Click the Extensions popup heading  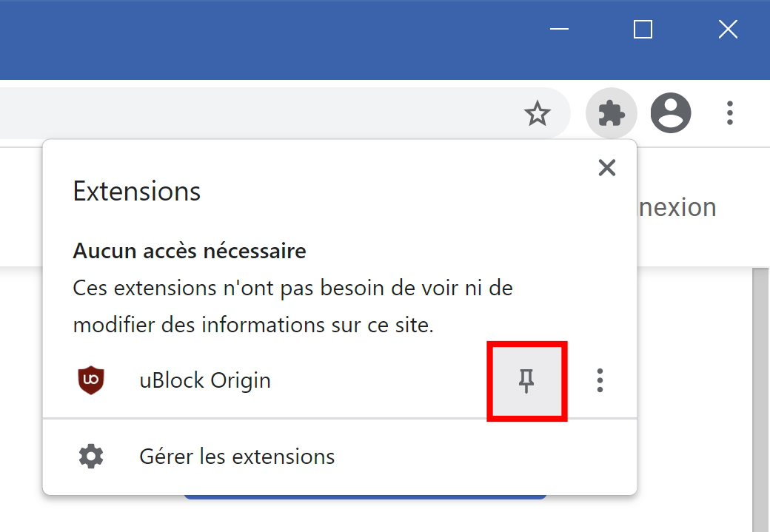(x=137, y=191)
